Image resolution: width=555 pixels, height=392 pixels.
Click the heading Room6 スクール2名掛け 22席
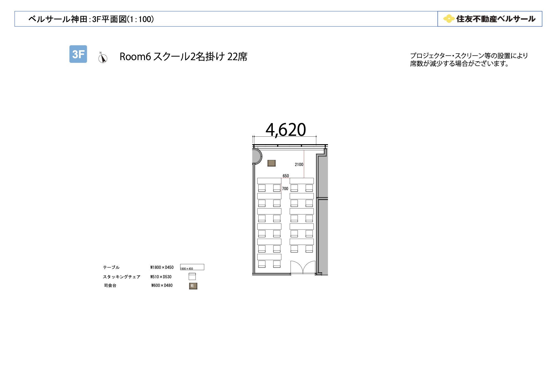pos(183,57)
